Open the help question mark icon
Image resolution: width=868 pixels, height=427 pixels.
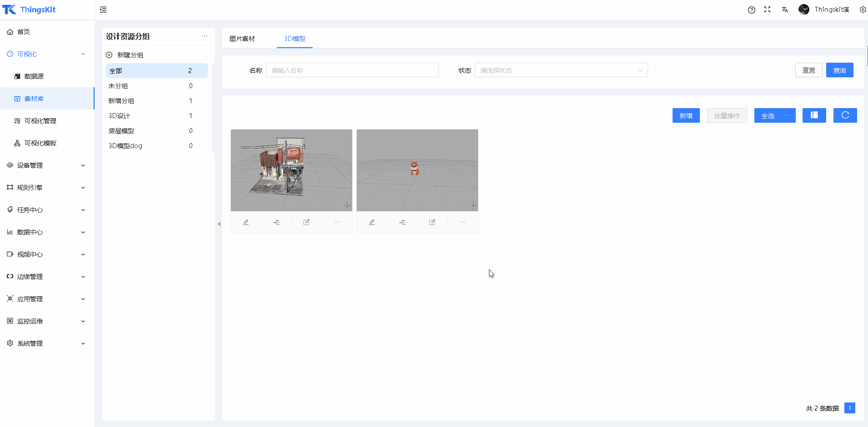pyautogui.click(x=752, y=10)
